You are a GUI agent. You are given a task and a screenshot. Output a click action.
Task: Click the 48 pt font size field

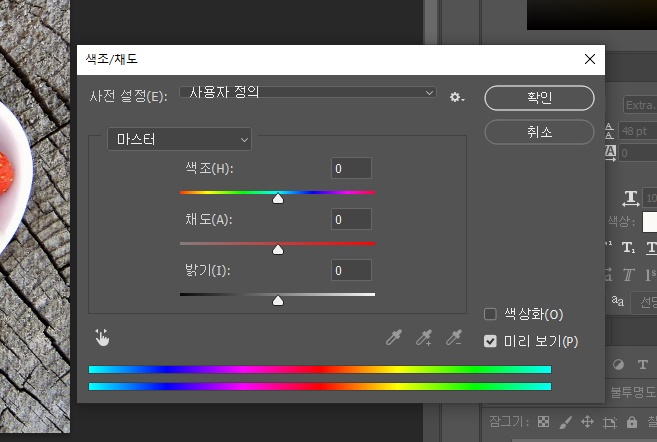pos(638,131)
